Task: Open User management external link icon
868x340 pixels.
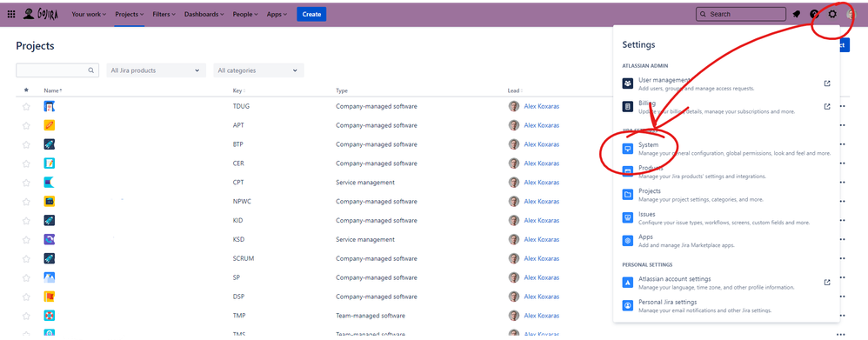Action: click(x=827, y=83)
